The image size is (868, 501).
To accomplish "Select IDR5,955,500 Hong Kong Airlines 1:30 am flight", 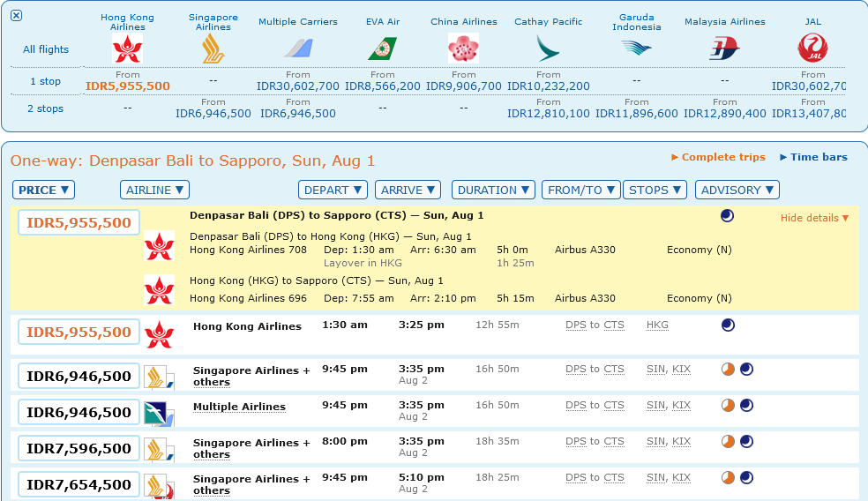I will click(79, 333).
